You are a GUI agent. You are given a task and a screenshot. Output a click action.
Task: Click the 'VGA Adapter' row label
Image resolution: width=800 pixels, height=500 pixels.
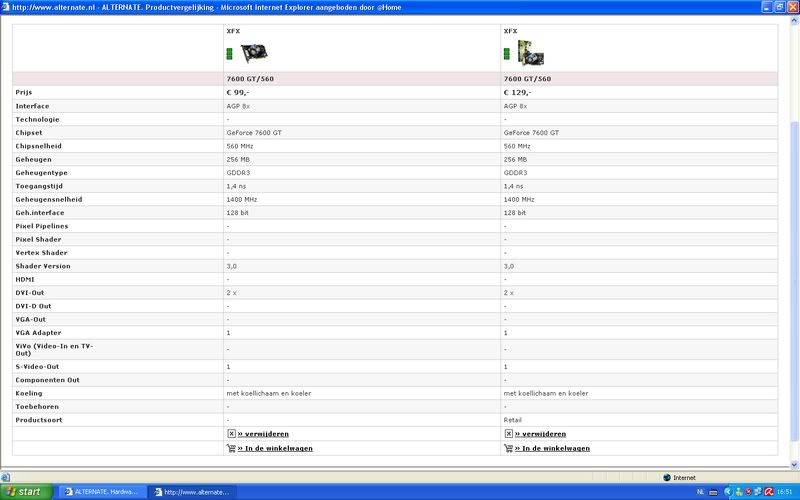[x=38, y=333]
